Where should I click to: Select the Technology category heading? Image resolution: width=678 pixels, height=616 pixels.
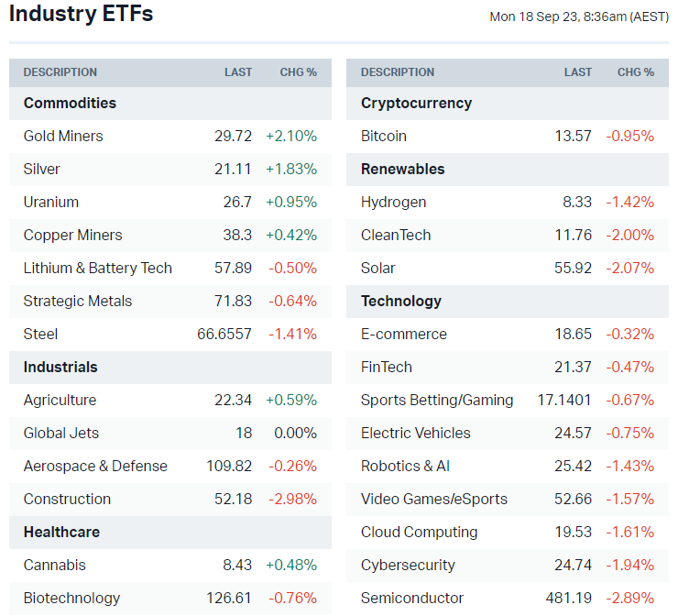[401, 301]
